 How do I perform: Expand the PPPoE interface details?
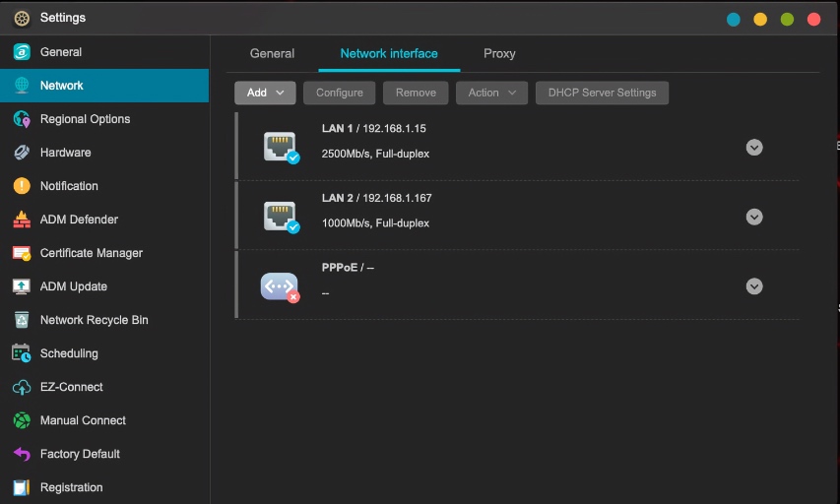pos(754,286)
